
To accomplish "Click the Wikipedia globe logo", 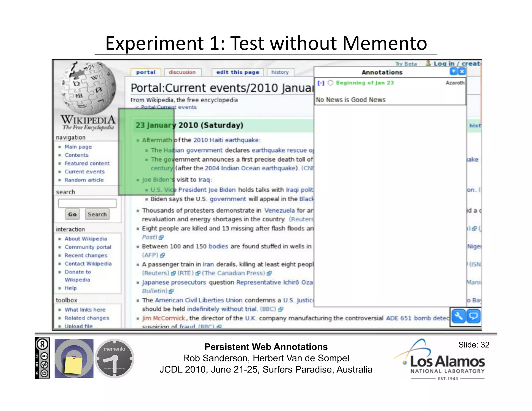I will [88, 88].
